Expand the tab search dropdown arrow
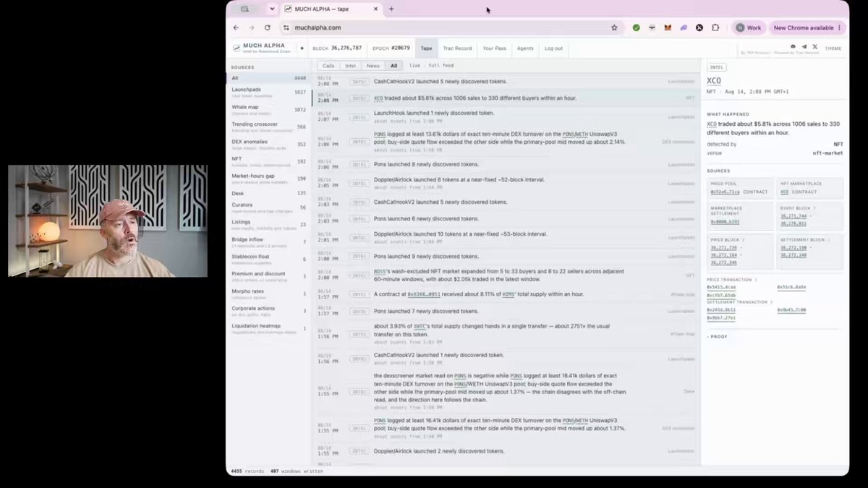Image resolution: width=868 pixels, height=488 pixels. point(272,9)
